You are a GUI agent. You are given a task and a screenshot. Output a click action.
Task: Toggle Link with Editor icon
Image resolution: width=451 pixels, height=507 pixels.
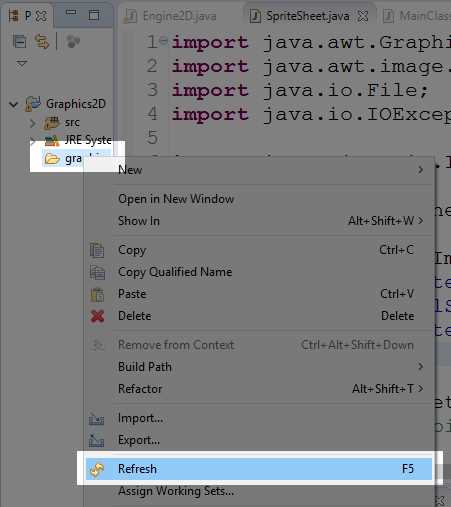point(42,42)
